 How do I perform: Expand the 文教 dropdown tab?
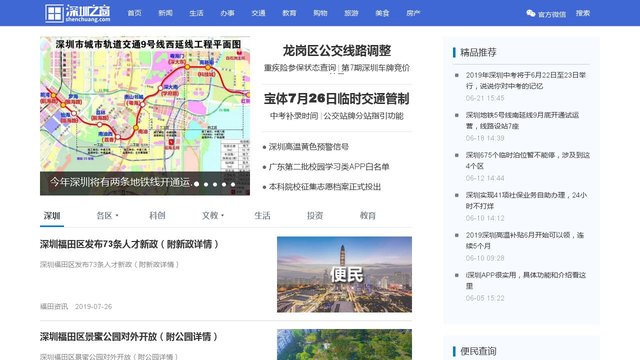tap(212, 216)
